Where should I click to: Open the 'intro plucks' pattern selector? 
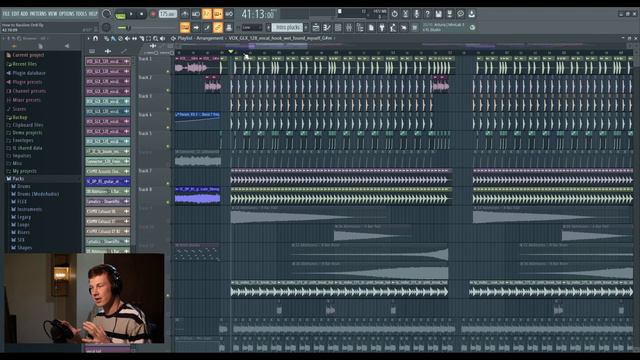pos(288,27)
